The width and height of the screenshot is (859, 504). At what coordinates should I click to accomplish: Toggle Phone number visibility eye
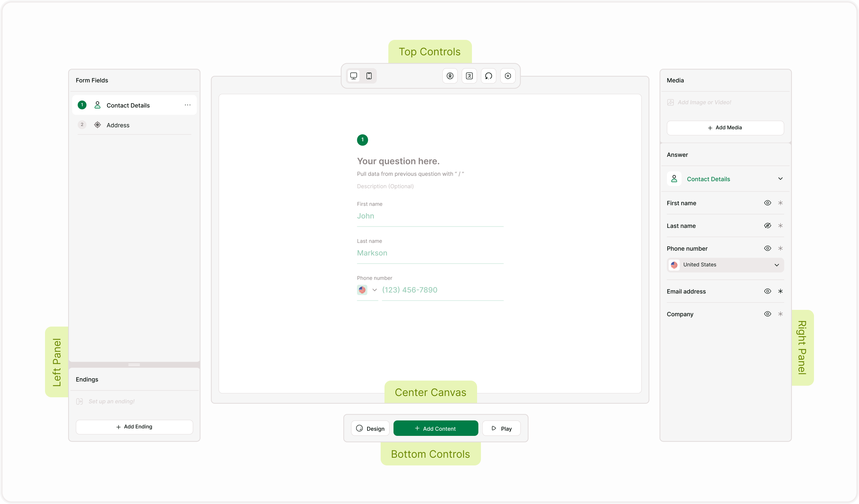tap(767, 248)
